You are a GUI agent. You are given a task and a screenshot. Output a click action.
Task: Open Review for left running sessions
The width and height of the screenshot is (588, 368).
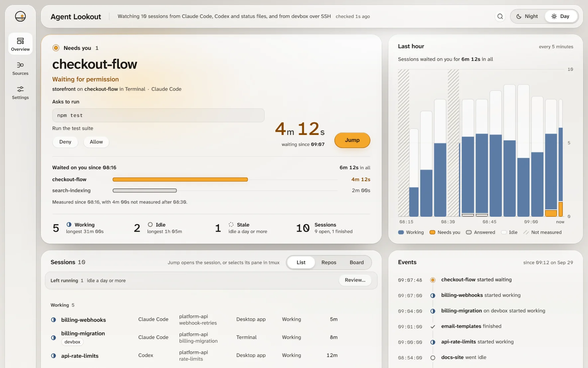pyautogui.click(x=355, y=280)
